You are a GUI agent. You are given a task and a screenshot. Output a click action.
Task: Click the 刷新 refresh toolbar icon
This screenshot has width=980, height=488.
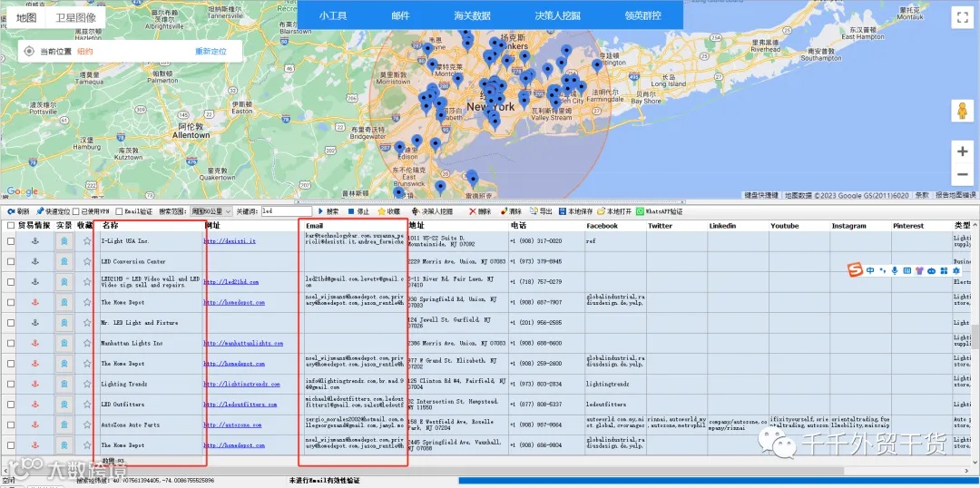11,212
